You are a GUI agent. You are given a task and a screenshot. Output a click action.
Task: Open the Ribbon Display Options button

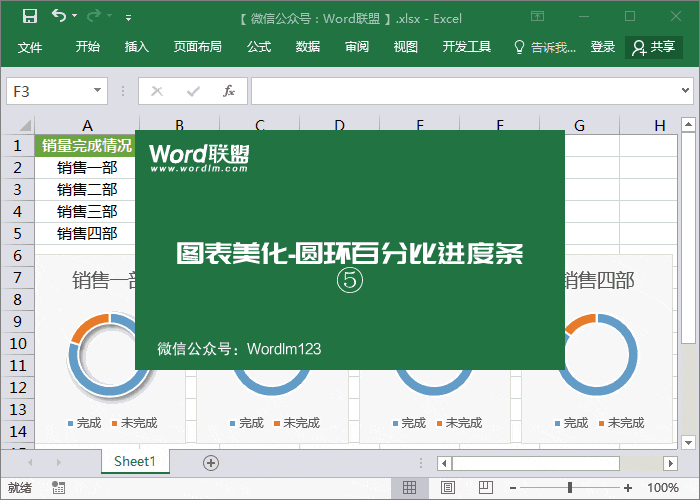538,17
